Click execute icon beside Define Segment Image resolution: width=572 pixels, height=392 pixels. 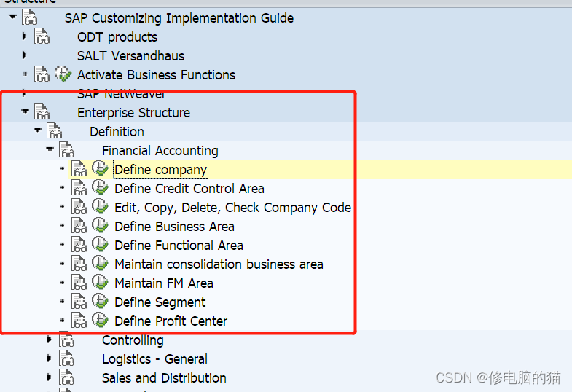pos(100,302)
